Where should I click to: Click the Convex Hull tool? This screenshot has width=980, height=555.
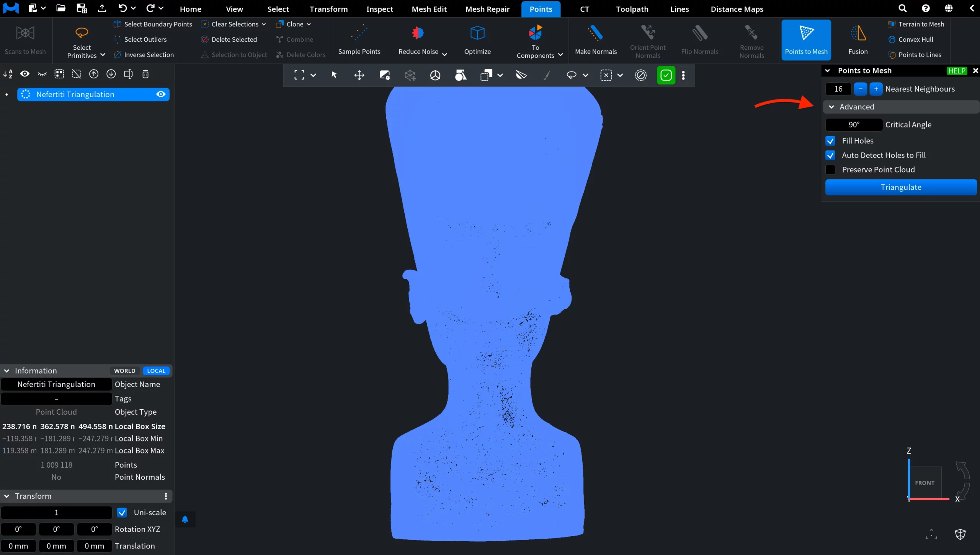point(911,39)
